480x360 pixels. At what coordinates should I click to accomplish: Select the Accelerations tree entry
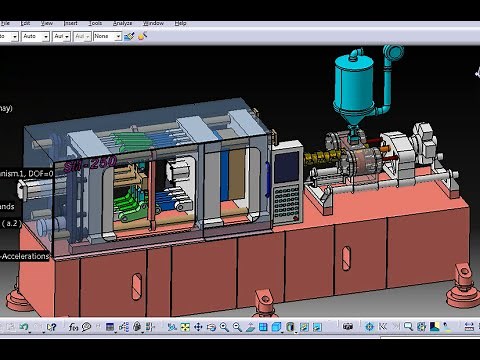tap(25, 256)
